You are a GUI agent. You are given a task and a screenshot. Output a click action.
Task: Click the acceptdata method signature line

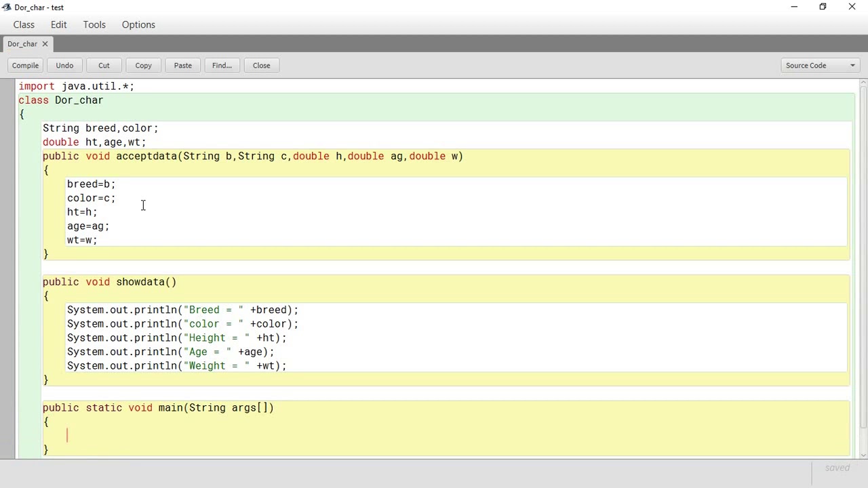[253, 156]
